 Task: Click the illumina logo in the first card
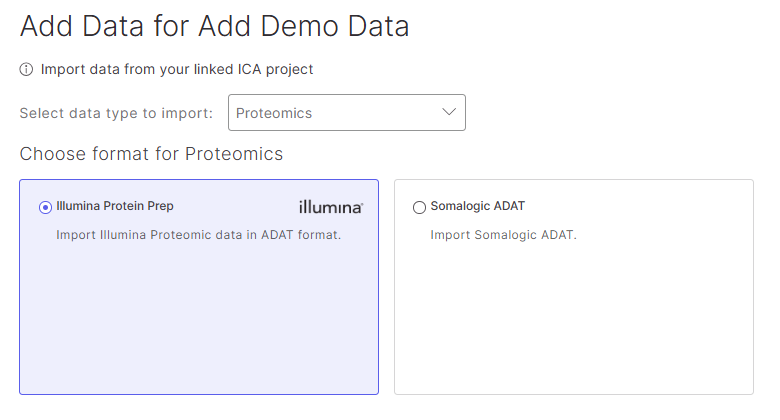pos(331,207)
